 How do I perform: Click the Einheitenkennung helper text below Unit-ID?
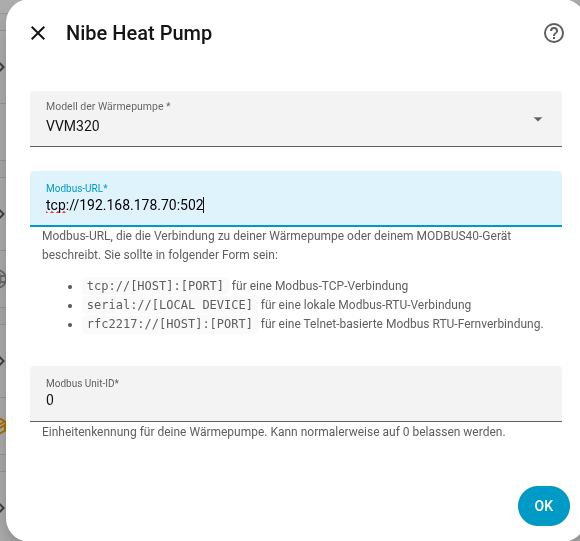coord(274,432)
